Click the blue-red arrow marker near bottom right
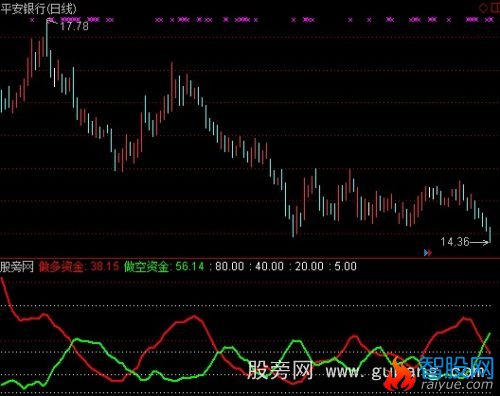 point(428,253)
